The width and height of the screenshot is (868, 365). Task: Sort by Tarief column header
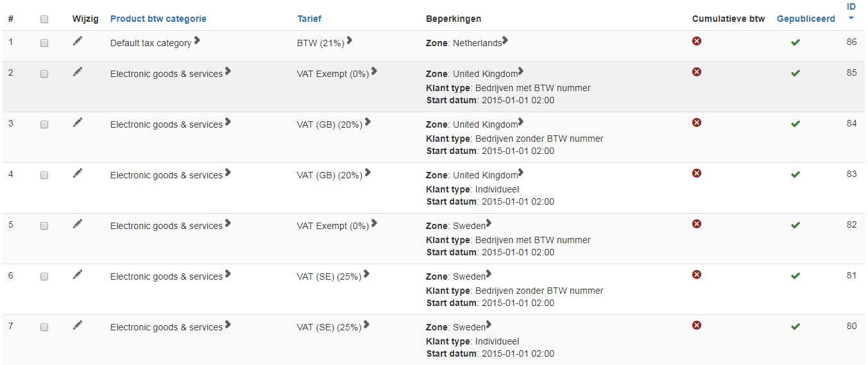tap(309, 19)
